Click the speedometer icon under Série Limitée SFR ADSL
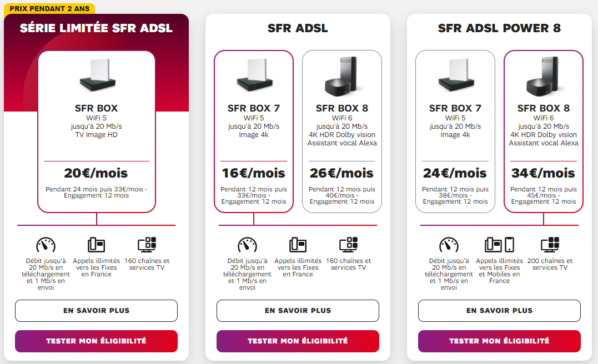The image size is (598, 364). 46,245
